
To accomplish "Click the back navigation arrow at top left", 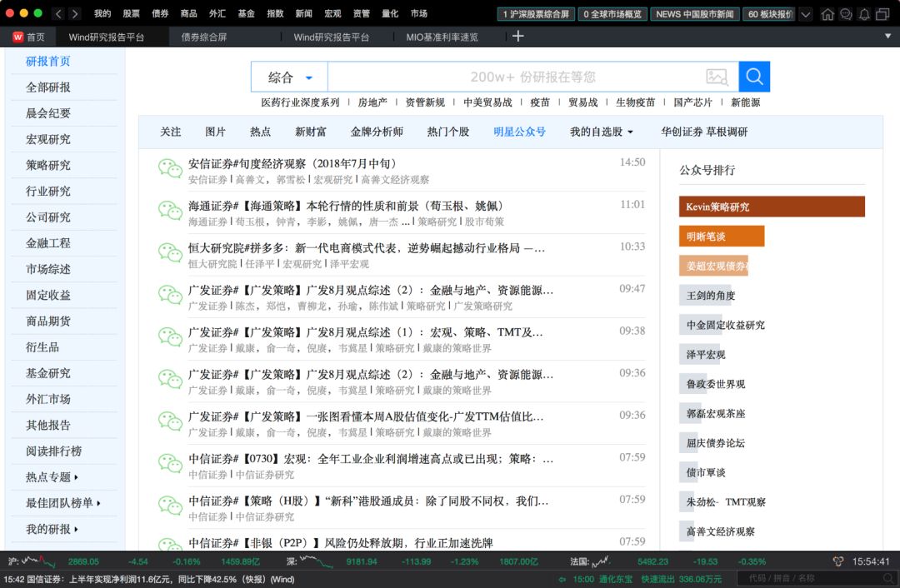I will (57, 13).
